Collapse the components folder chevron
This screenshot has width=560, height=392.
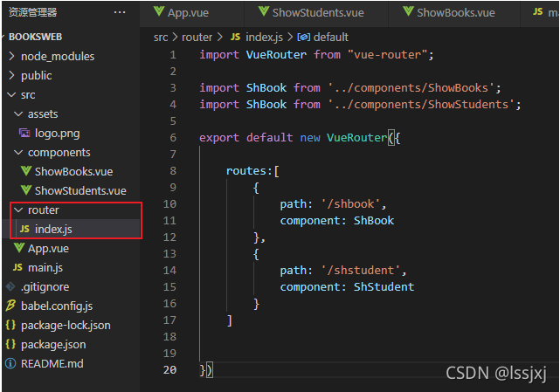pos(18,153)
